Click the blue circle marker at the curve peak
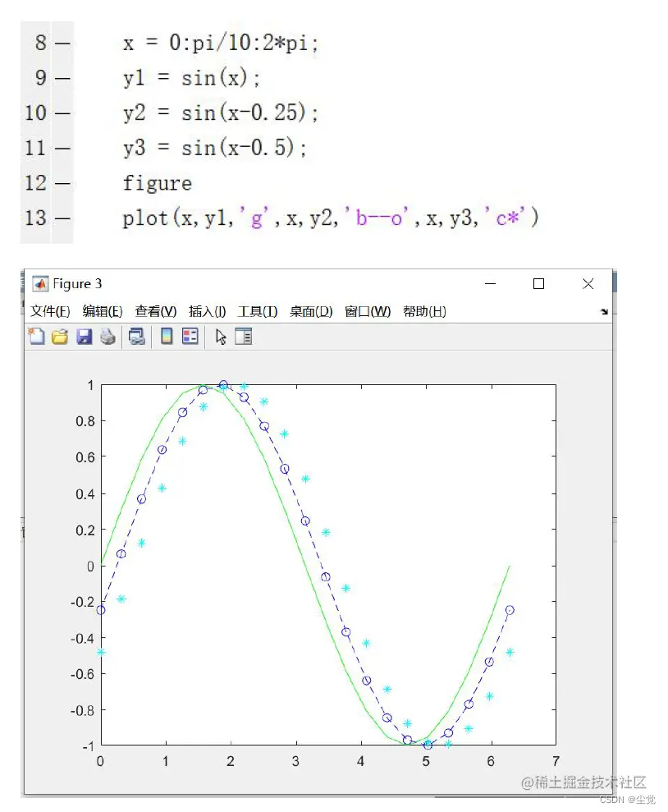668x812 pixels. coord(223,385)
